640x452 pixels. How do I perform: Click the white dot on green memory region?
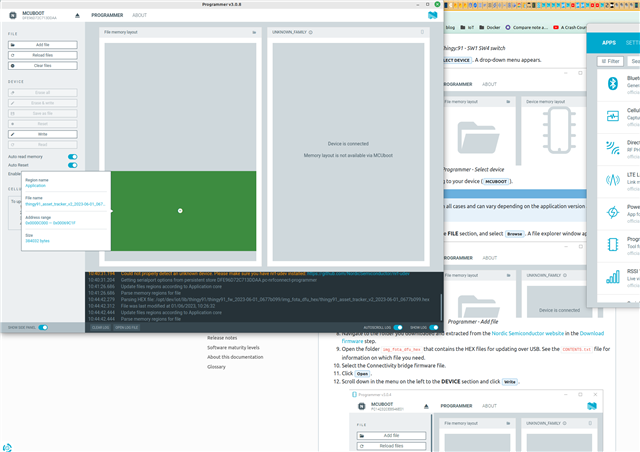180,211
